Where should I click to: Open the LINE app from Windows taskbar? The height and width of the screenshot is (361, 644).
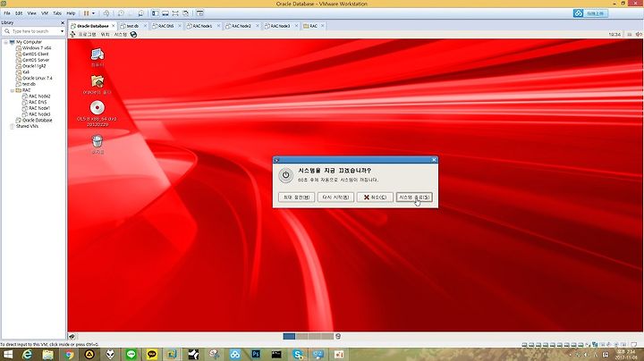coord(131,355)
